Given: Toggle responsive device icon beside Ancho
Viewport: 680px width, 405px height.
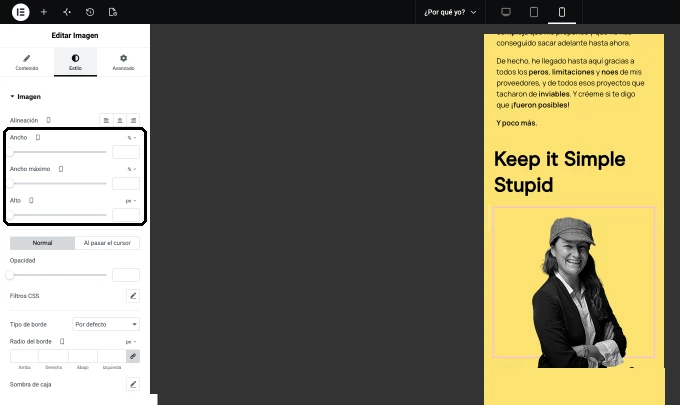Looking at the screenshot, I should pyautogui.click(x=38, y=137).
